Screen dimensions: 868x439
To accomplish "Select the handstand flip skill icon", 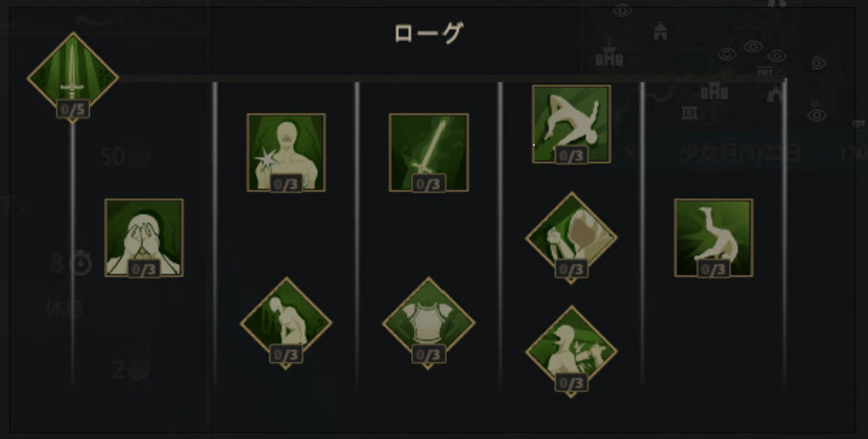I will click(x=713, y=237).
